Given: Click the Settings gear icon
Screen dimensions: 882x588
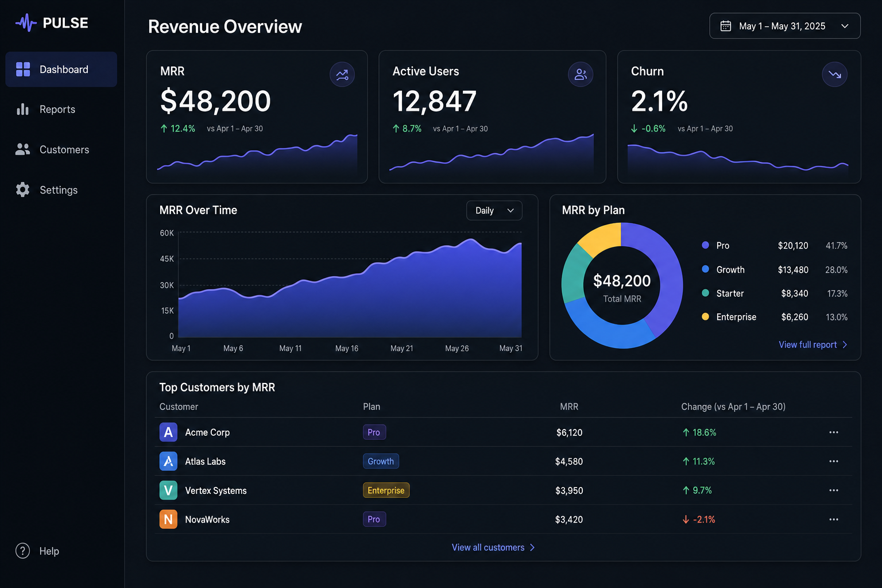Looking at the screenshot, I should [x=23, y=189].
